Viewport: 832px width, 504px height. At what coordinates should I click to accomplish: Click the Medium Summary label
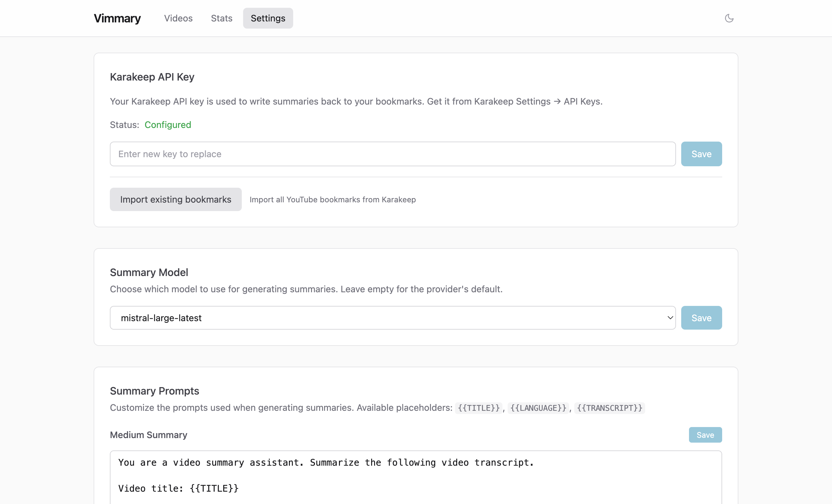pos(148,435)
